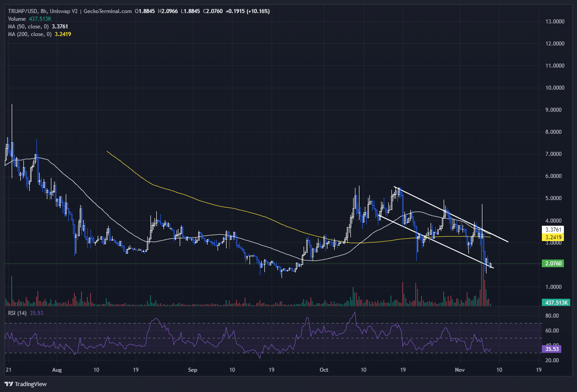Screen dimensions: 577x392
Task: Click the 20.00 RSI scale value
Action: [552, 360]
